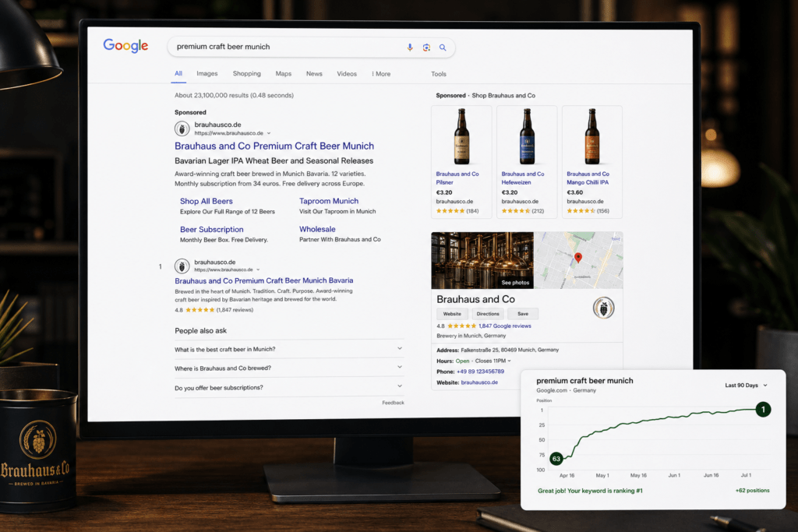Open dropdown arrow beside sponsored brauhausco.de URL
The width and height of the screenshot is (798, 532).
click(269, 133)
